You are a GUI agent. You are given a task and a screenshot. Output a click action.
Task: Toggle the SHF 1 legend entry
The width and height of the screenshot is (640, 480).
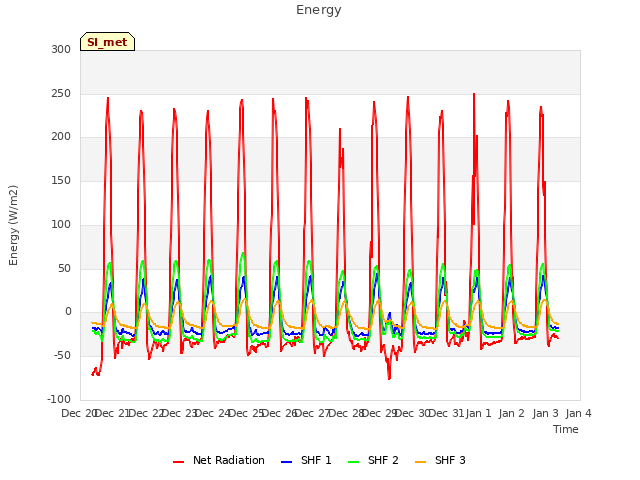click(x=307, y=460)
